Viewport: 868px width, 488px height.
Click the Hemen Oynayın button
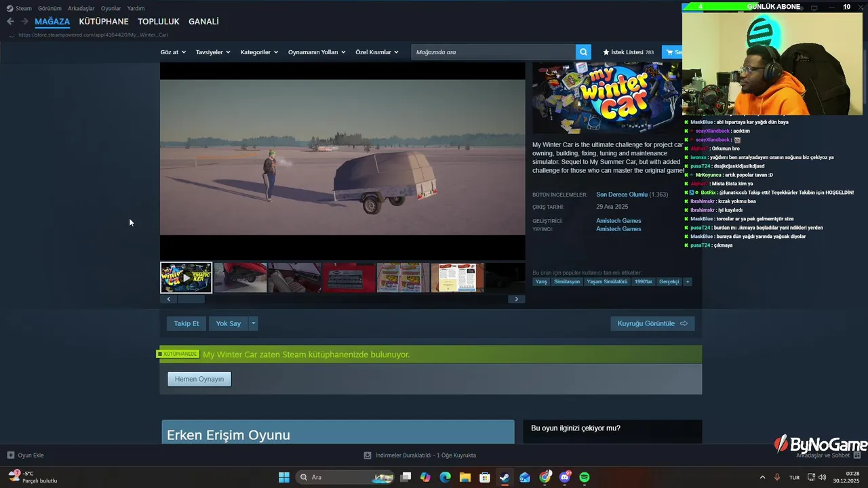click(199, 379)
